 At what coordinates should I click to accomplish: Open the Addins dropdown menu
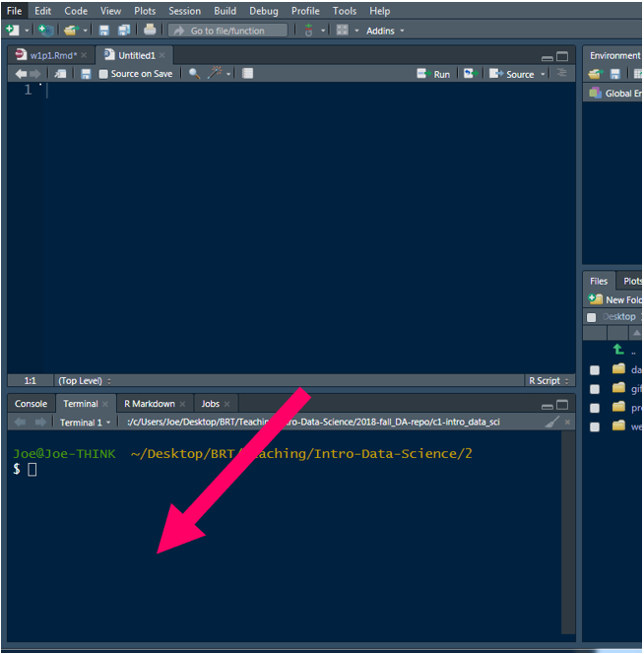(384, 31)
